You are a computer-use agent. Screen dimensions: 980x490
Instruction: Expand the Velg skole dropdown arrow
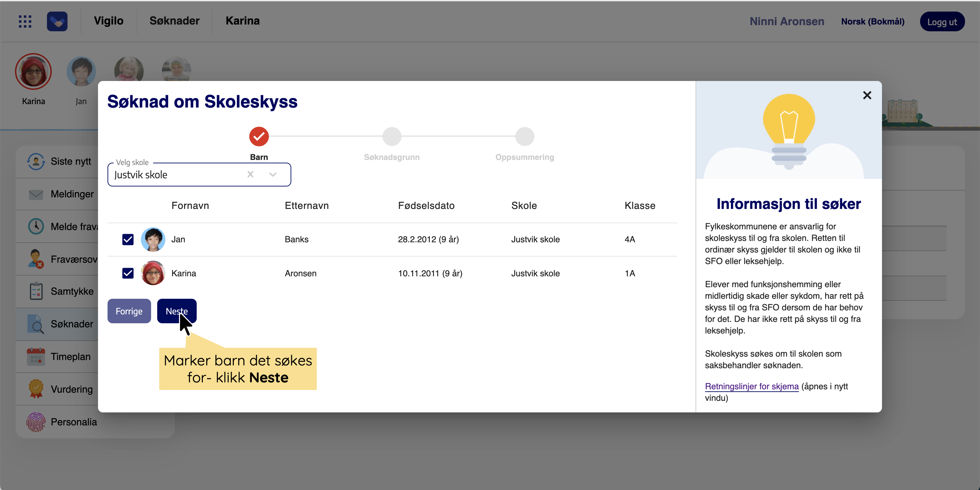(273, 175)
